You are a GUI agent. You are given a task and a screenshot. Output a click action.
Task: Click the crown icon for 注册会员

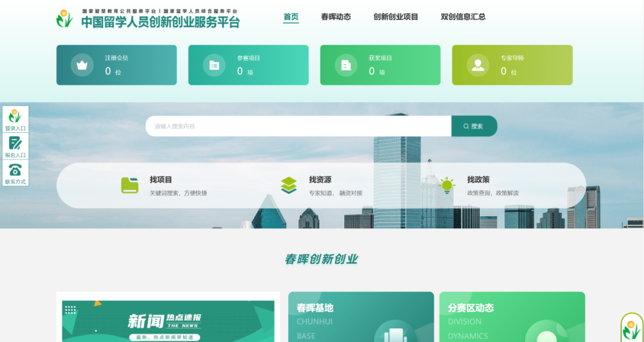[x=82, y=65]
